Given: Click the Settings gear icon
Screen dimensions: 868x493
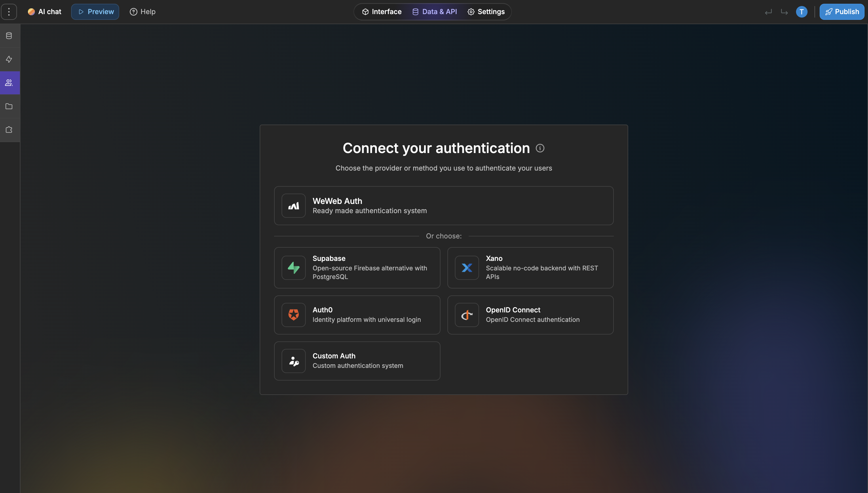Looking at the screenshot, I should (471, 12).
